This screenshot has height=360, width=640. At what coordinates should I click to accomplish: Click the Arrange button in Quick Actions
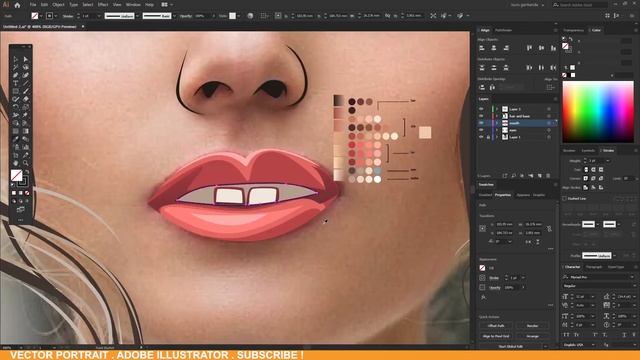coord(532,336)
